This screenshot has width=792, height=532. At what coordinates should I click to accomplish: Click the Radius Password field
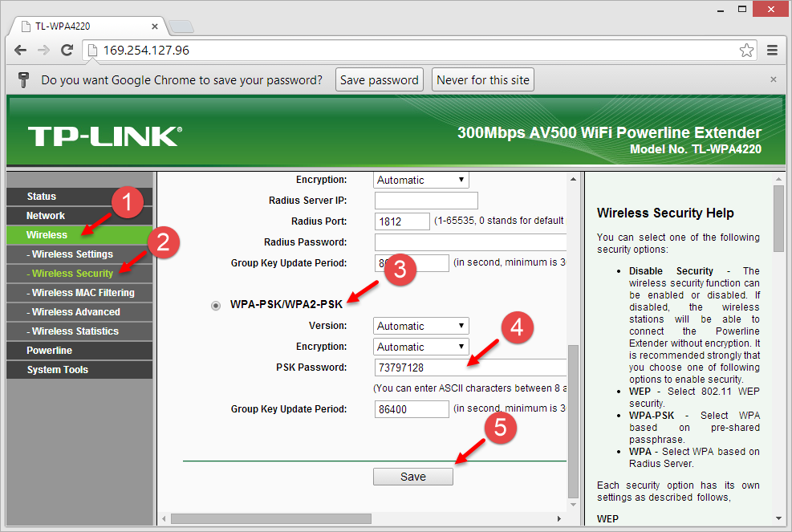pos(470,242)
